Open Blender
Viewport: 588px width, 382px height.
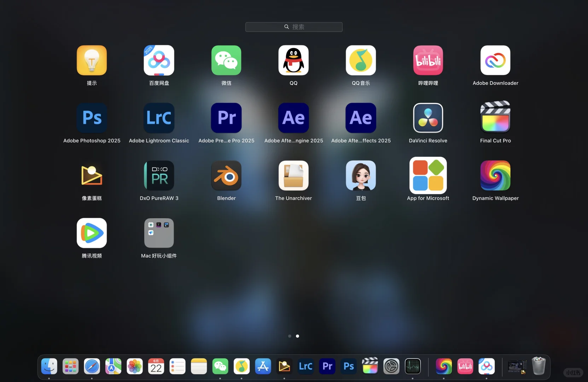coord(226,175)
